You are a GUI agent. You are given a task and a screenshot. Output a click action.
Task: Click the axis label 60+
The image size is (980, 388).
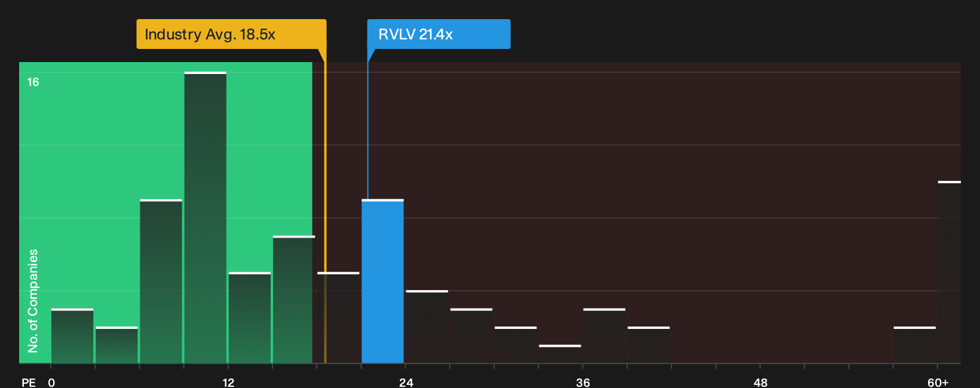938,382
